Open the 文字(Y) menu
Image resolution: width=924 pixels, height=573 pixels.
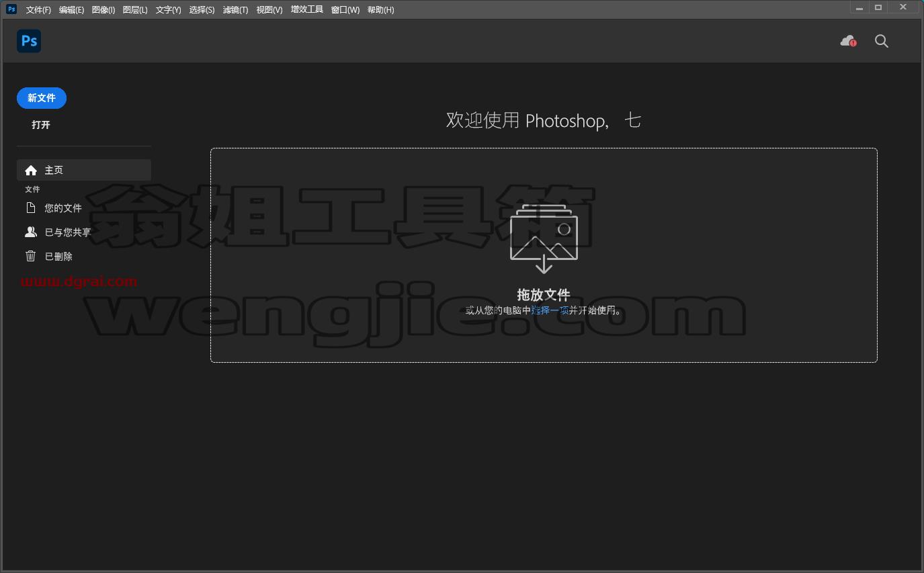[x=168, y=9]
